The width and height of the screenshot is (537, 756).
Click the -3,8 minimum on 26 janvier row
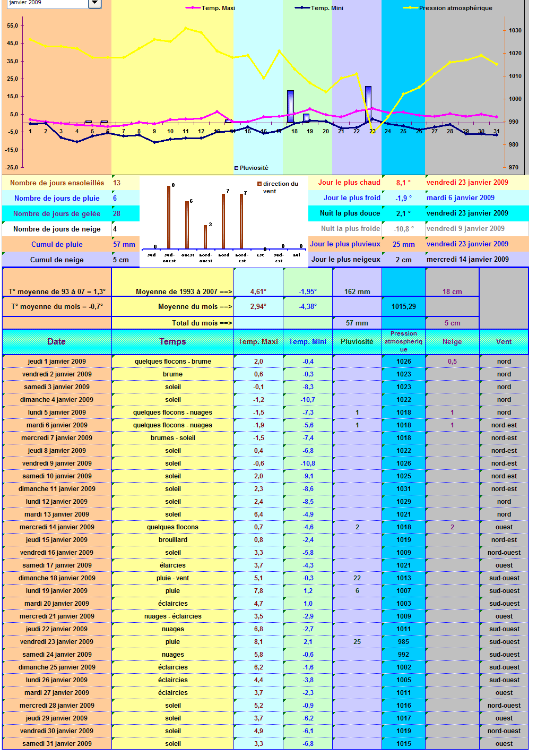(x=308, y=680)
